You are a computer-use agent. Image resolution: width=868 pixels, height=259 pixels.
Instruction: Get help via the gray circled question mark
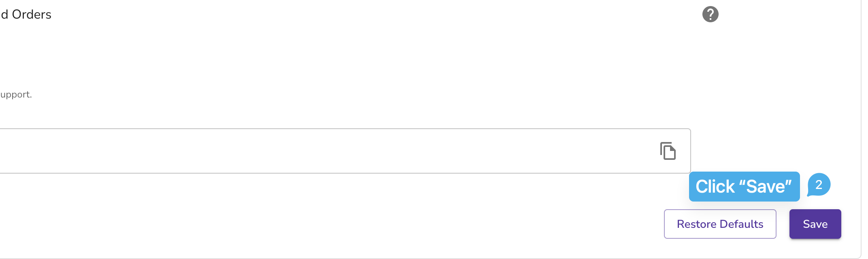point(710,14)
